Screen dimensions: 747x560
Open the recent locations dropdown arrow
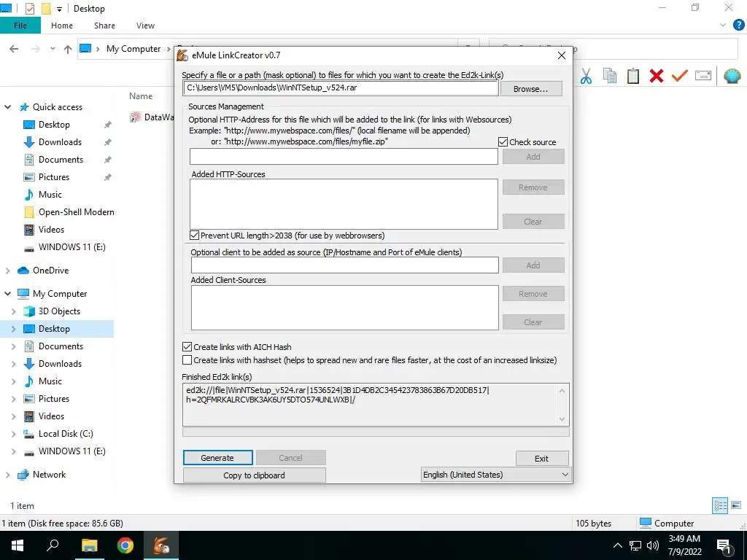pos(53,49)
